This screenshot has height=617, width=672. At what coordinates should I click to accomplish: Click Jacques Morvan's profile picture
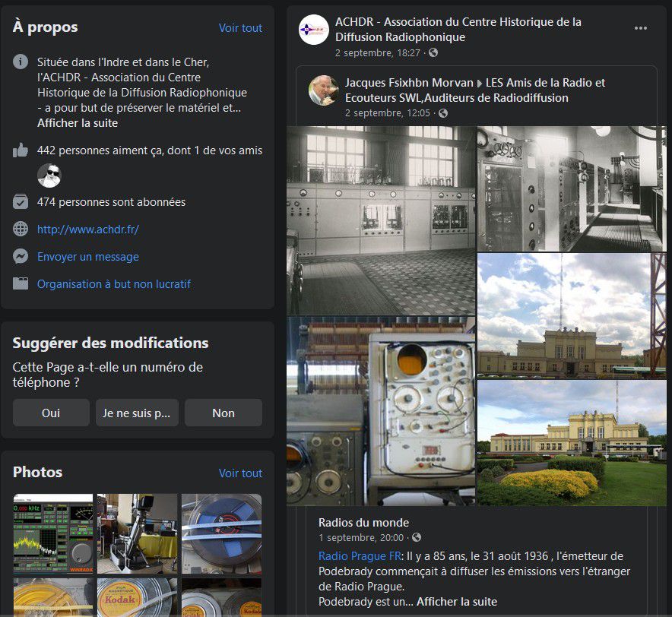(323, 90)
